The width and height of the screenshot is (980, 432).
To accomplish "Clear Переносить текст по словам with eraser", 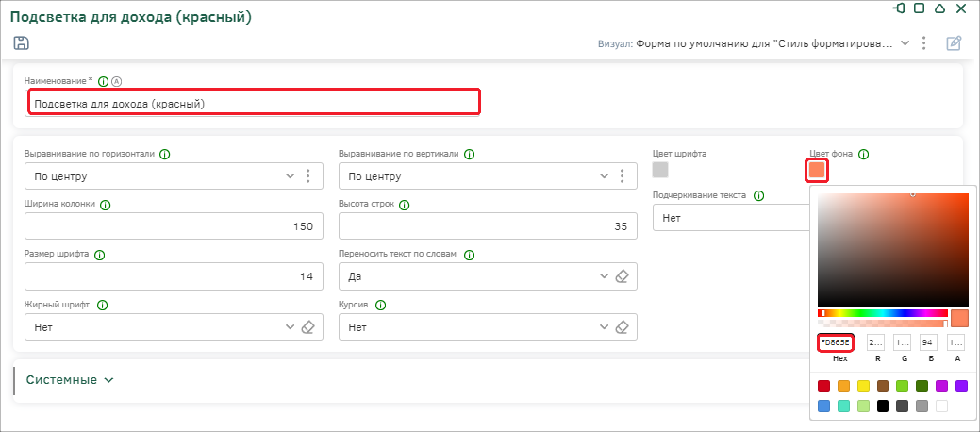I will coord(622,276).
